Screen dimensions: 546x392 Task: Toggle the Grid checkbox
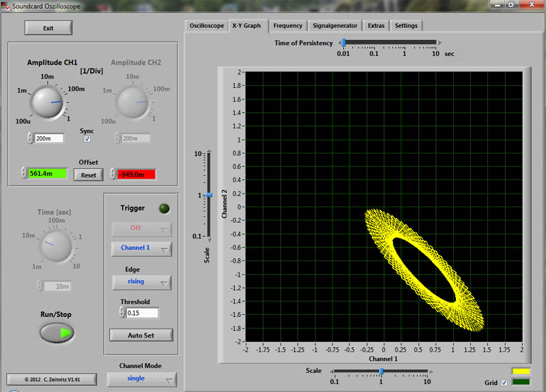pyautogui.click(x=504, y=382)
